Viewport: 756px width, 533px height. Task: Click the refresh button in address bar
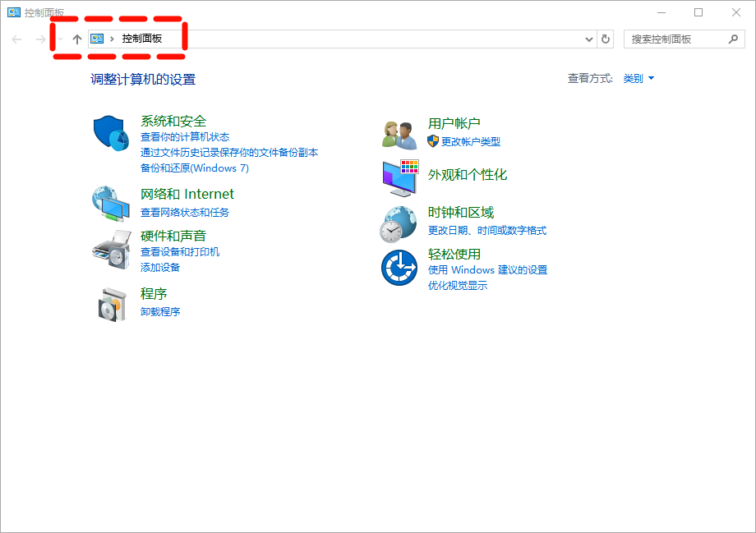pyautogui.click(x=606, y=39)
